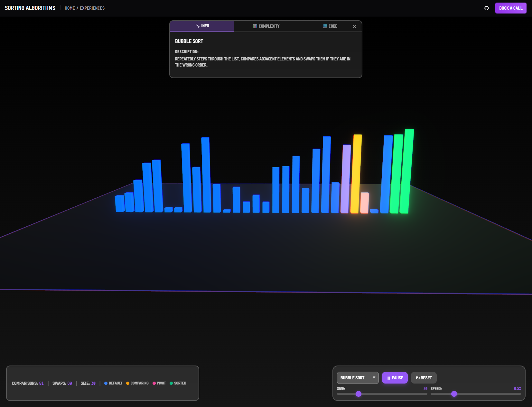Viewport: 532px width, 407px height.
Task: Open the Experiences breadcrumb link
Action: 92,8
